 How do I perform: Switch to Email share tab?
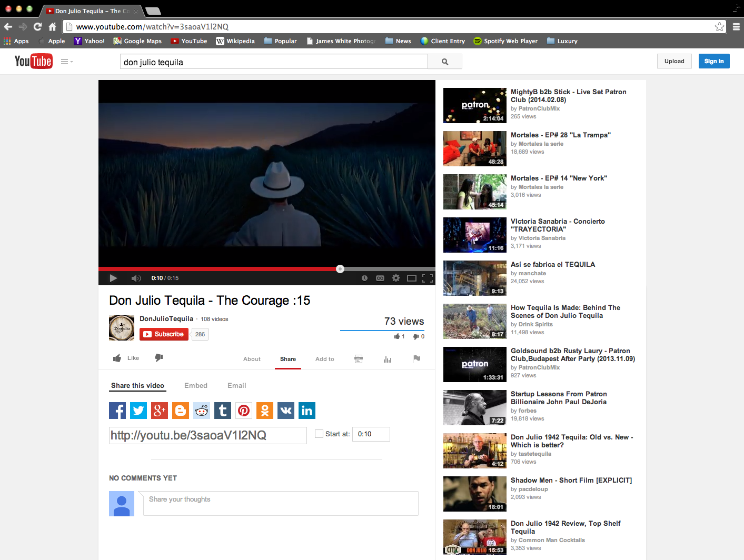click(x=237, y=386)
